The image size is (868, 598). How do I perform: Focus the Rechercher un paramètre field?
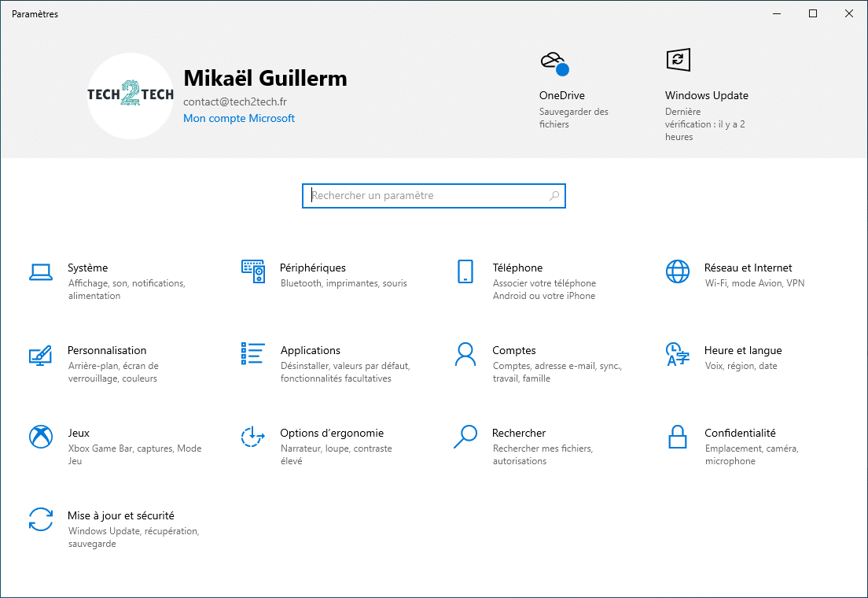coord(433,196)
